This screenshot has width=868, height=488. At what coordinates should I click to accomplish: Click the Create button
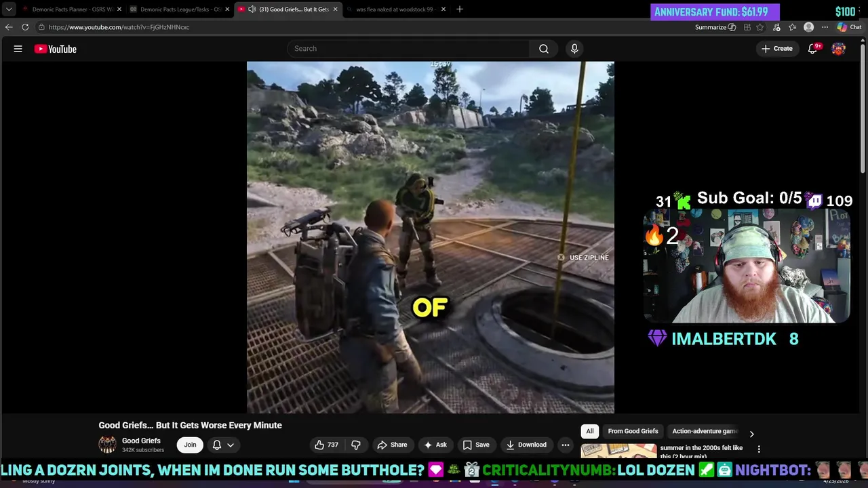point(777,49)
